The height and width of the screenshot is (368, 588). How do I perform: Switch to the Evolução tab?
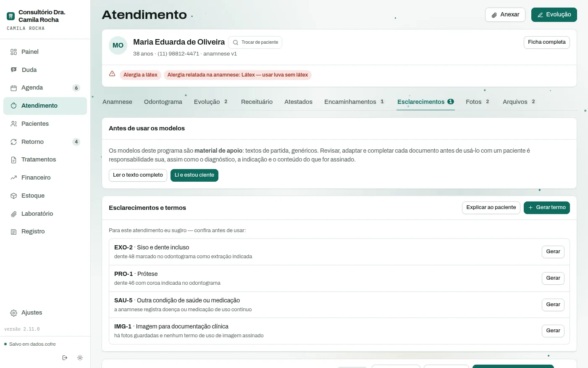pyautogui.click(x=211, y=102)
